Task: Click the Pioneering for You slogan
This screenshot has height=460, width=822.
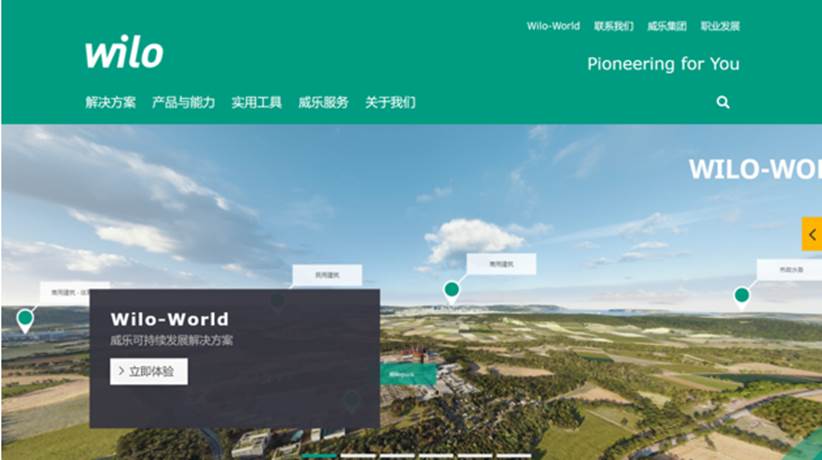Action: 663,64
